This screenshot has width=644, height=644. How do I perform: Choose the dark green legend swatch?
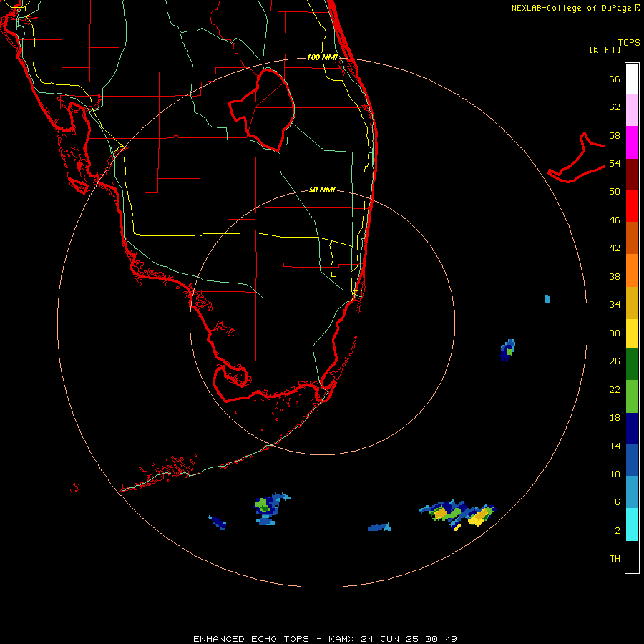[x=632, y=364]
